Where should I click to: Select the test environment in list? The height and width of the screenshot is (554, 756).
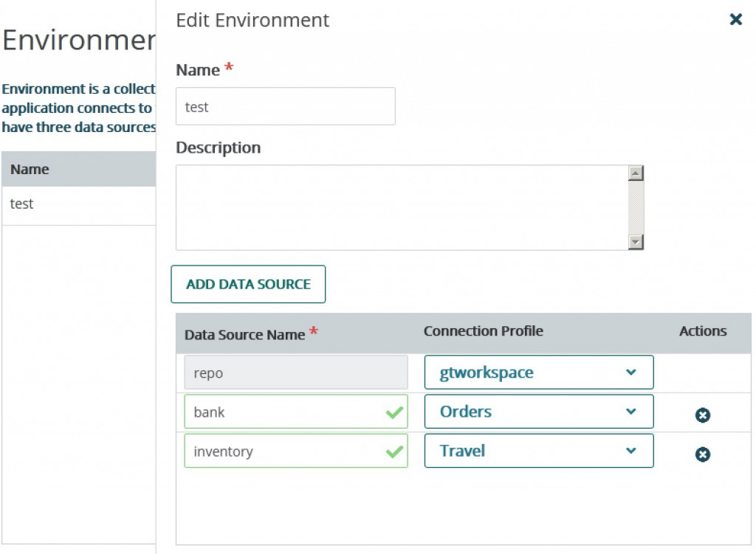coord(22,204)
